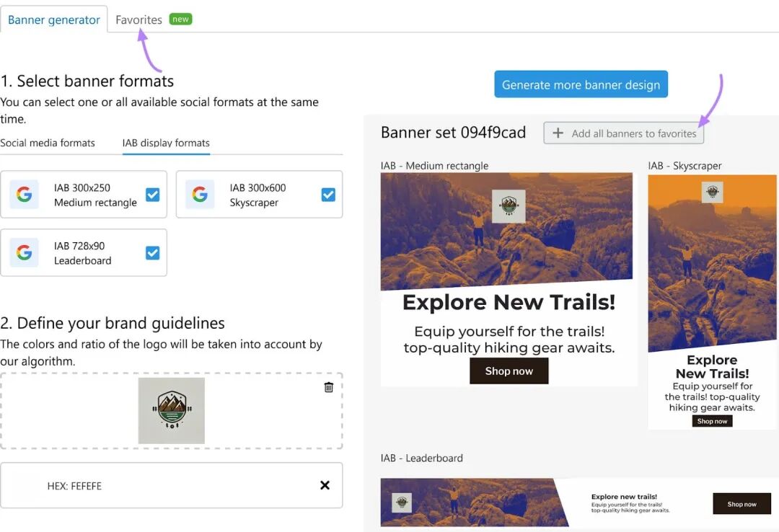Click the uploaded mountain logo thumbnail
This screenshot has width=779, height=532.
[x=172, y=411]
